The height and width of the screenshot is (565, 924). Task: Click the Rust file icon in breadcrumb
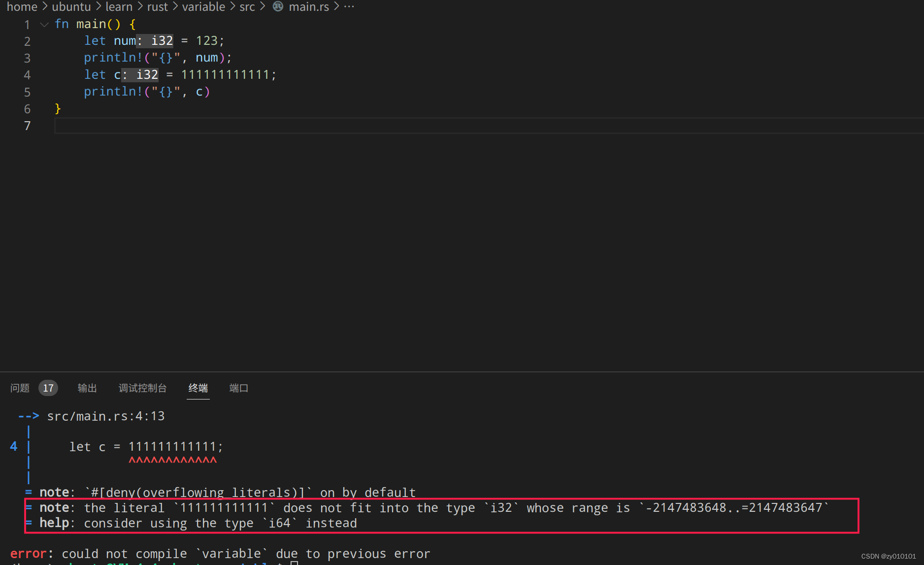278,6
